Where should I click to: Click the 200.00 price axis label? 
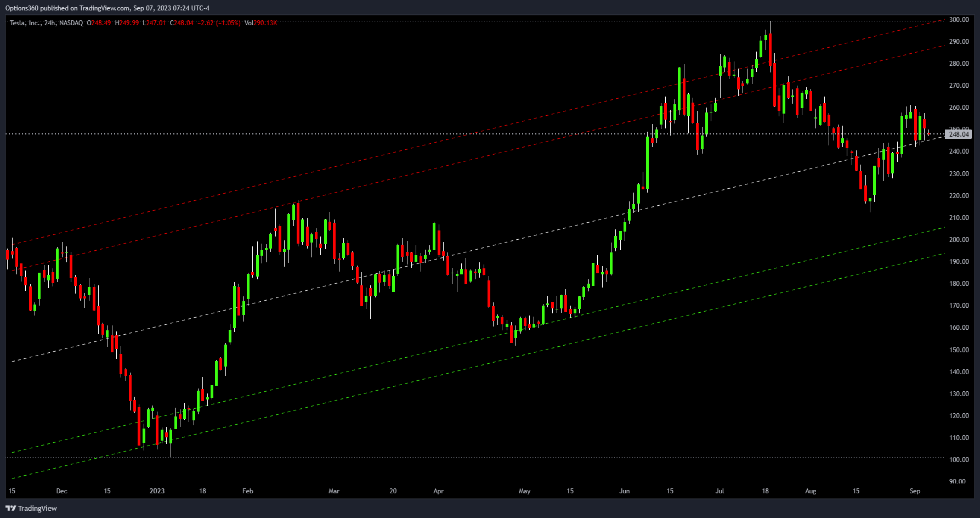(959, 240)
